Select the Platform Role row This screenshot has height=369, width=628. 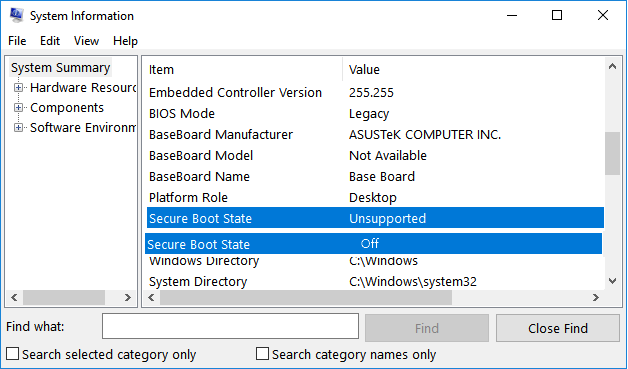click(x=375, y=198)
